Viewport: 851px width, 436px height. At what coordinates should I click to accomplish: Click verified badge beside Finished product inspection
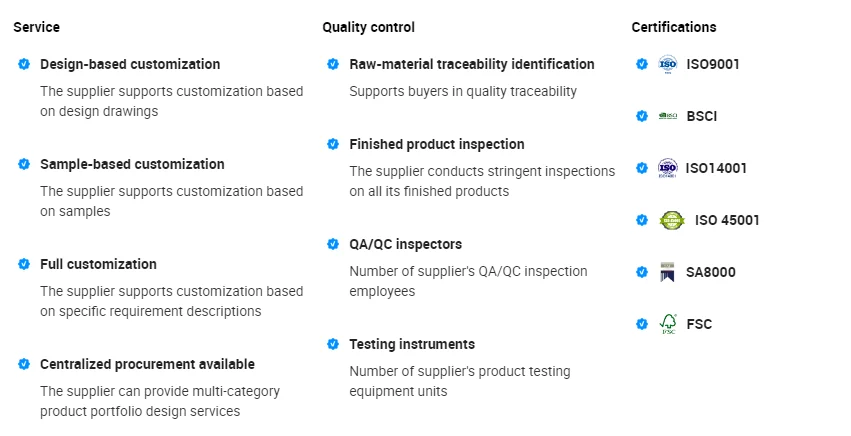(x=333, y=144)
